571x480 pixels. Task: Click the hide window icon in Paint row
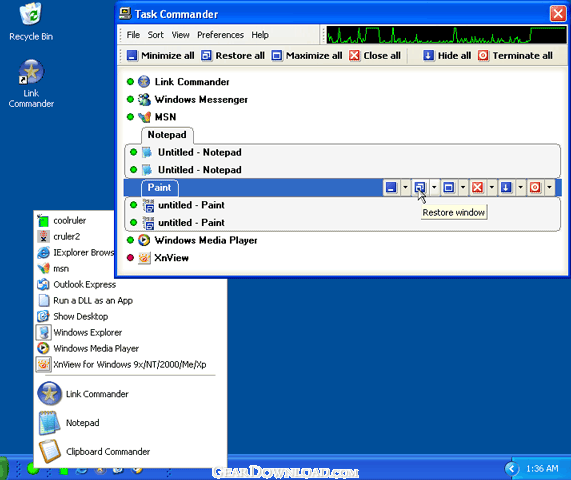[x=506, y=188]
